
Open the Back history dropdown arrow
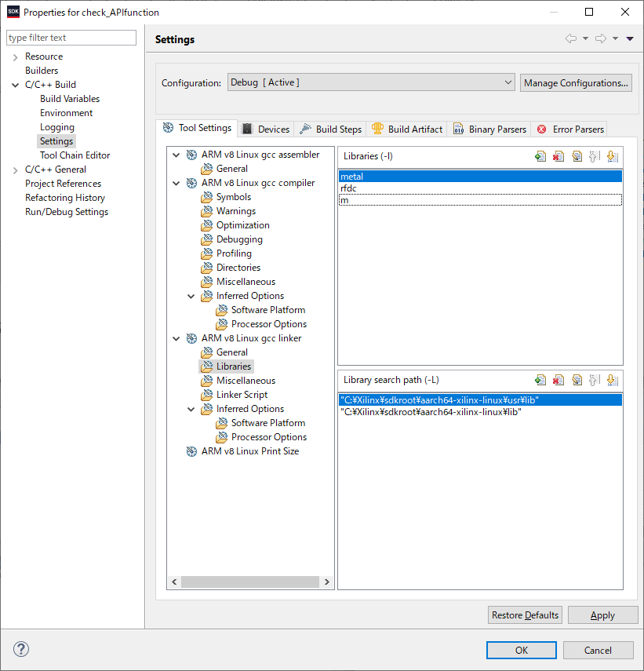585,38
